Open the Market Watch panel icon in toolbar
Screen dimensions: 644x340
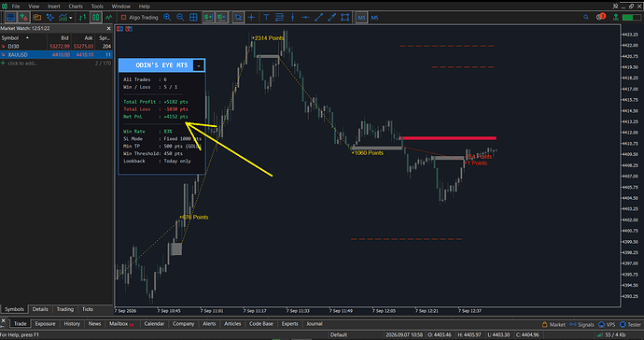(10, 17)
